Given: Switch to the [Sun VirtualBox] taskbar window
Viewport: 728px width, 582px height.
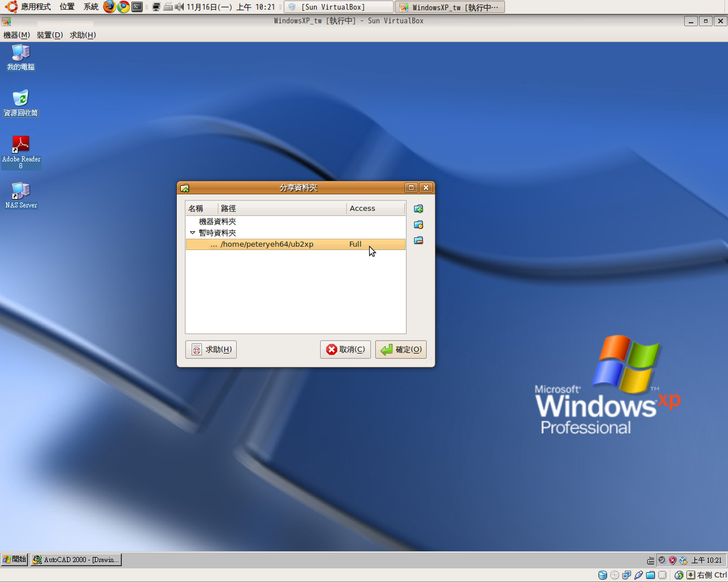Looking at the screenshot, I should click(338, 7).
